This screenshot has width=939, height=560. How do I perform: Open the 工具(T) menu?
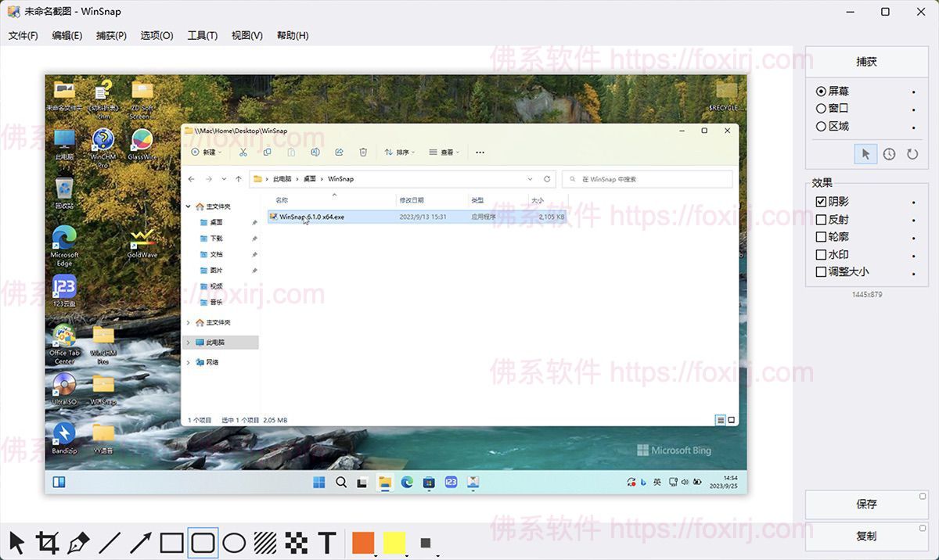pos(202,35)
